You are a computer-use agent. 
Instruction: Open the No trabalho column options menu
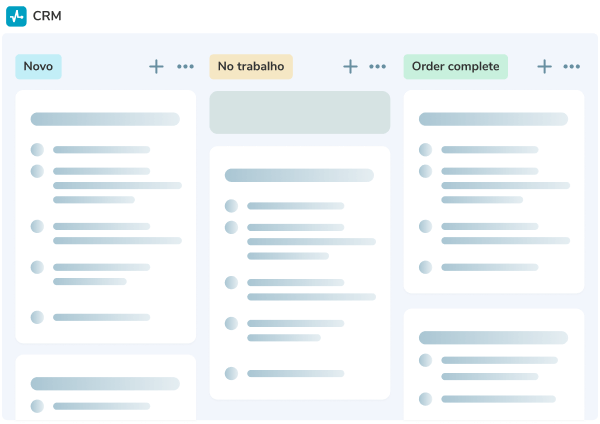[378, 67]
